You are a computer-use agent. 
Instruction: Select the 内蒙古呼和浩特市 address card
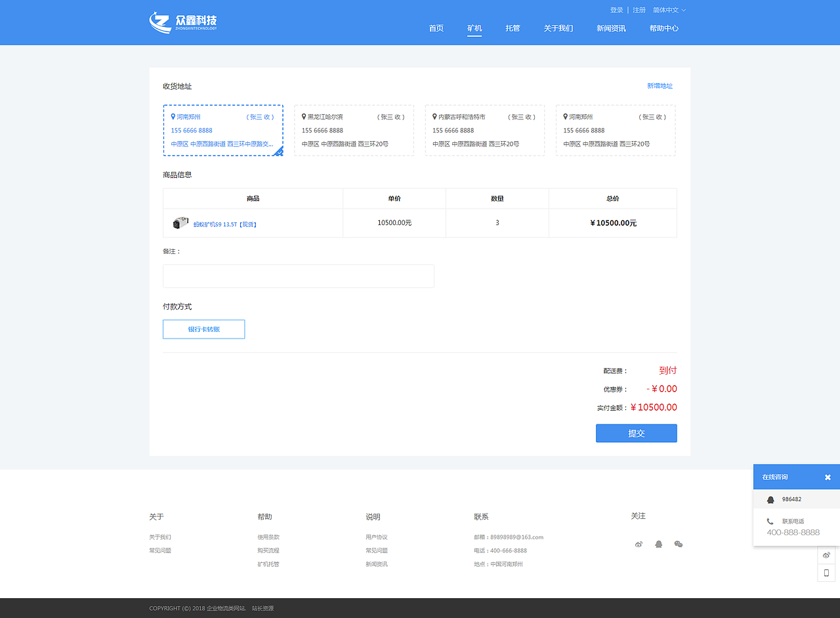485,130
